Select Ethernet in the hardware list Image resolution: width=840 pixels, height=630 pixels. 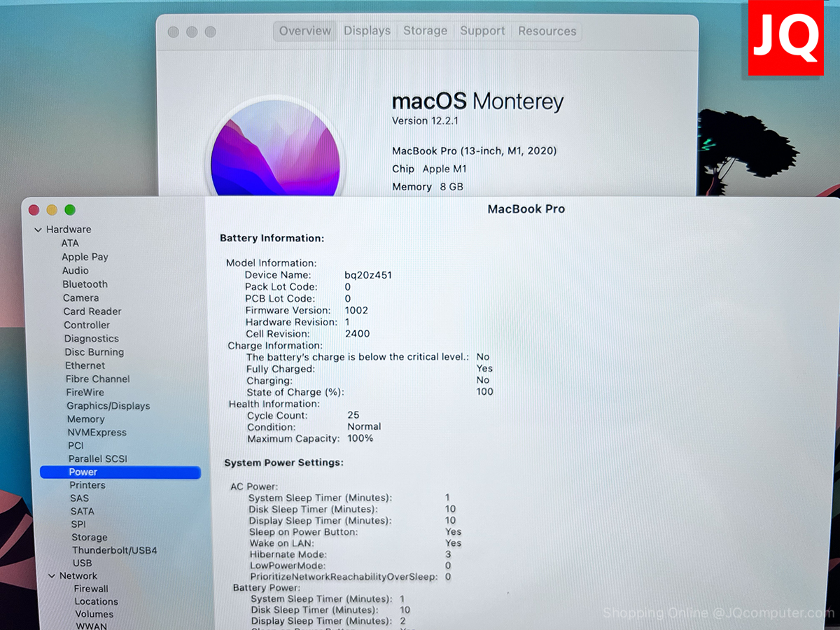85,365
